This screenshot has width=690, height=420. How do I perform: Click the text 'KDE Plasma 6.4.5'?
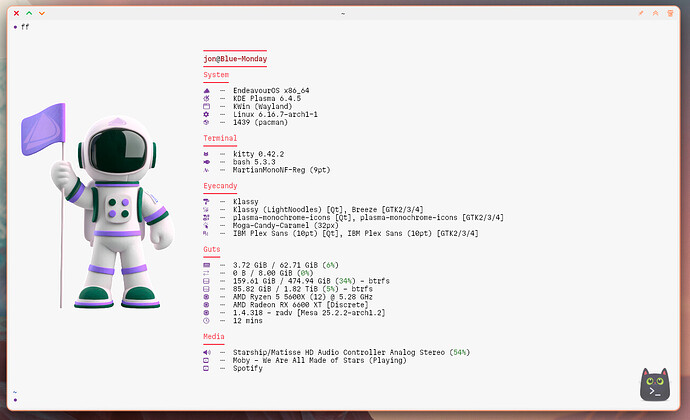point(267,99)
